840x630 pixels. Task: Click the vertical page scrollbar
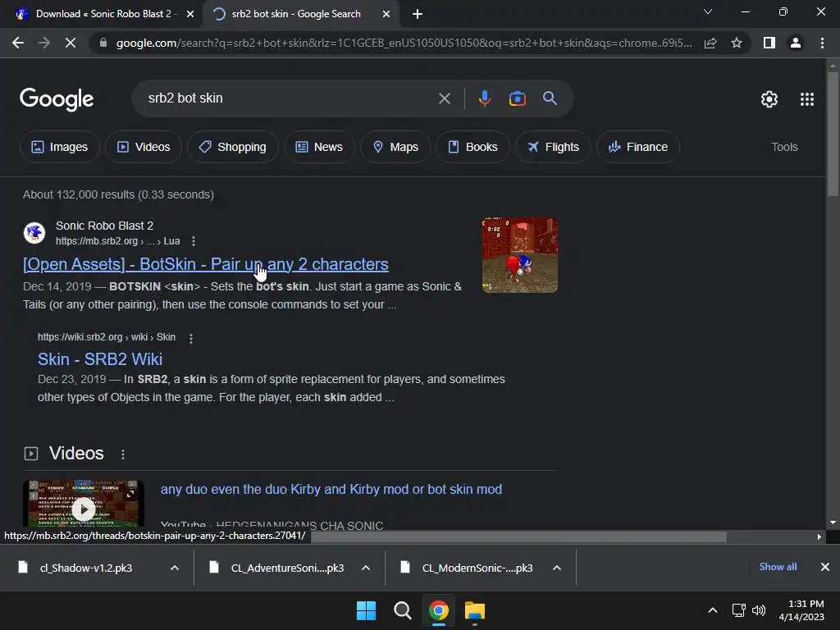(x=833, y=134)
